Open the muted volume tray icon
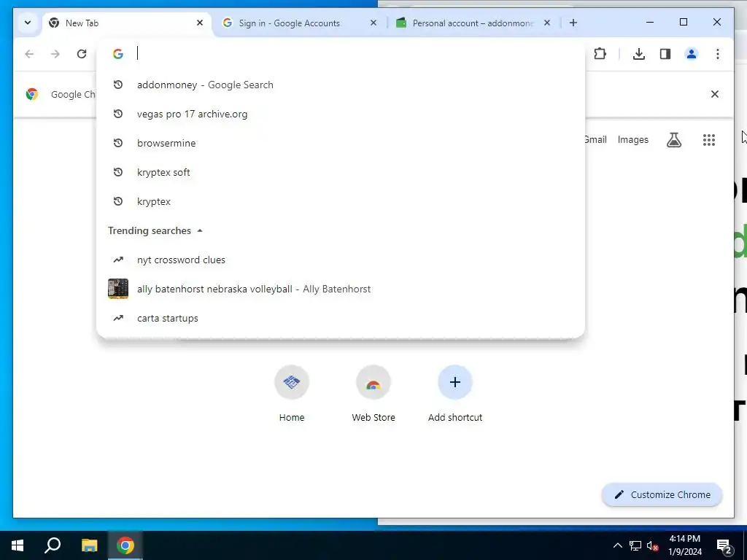The height and width of the screenshot is (560, 747). pyautogui.click(x=652, y=545)
